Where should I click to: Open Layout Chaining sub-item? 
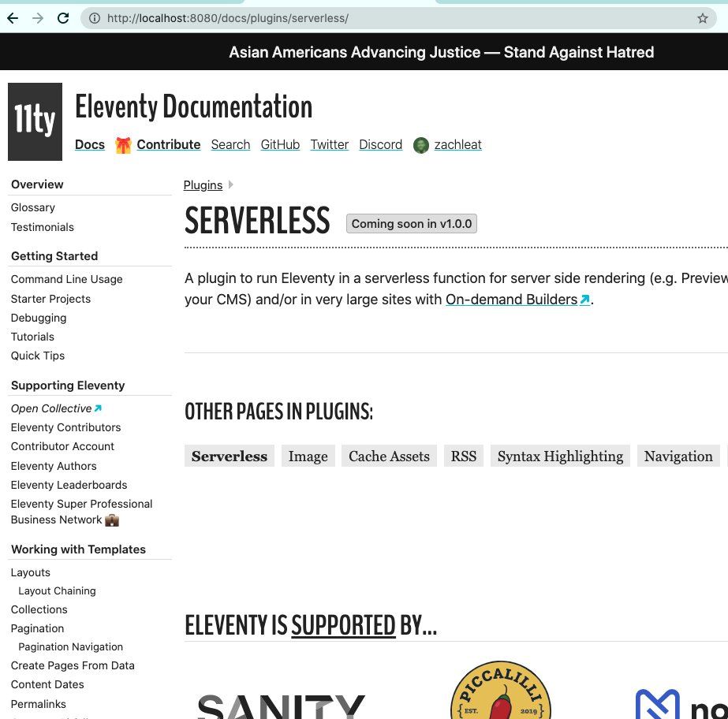[x=57, y=591]
